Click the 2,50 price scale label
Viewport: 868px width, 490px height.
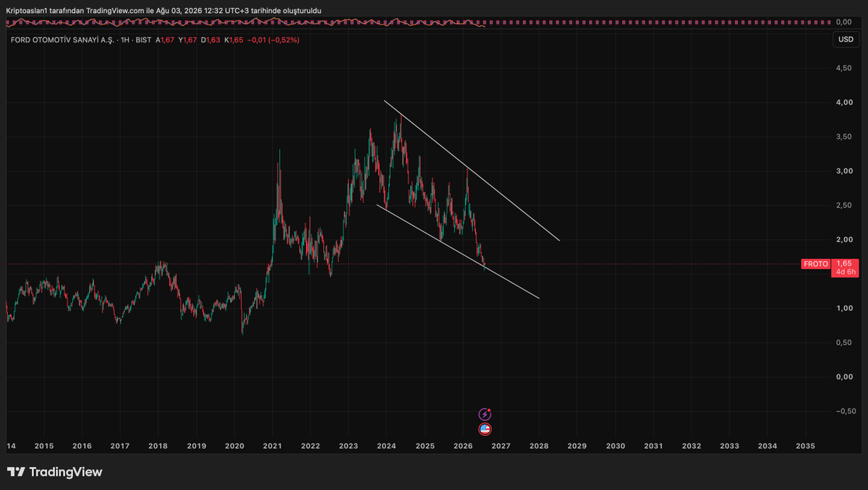[843, 205]
